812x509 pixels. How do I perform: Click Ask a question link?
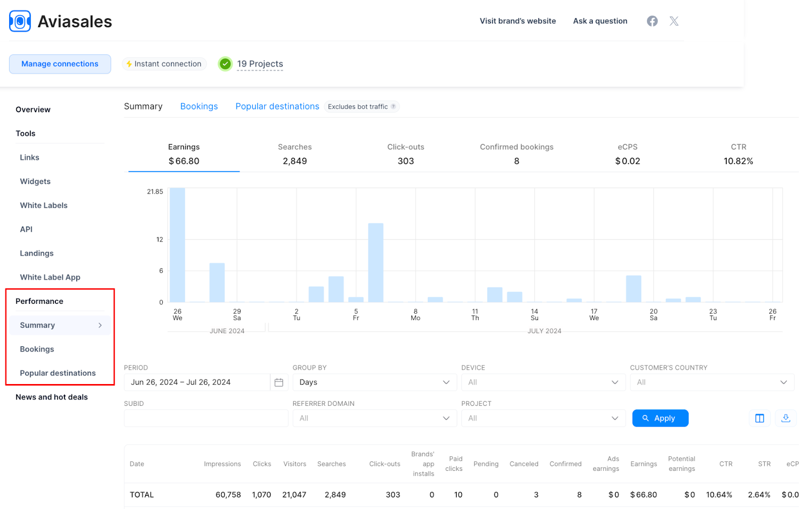600,21
